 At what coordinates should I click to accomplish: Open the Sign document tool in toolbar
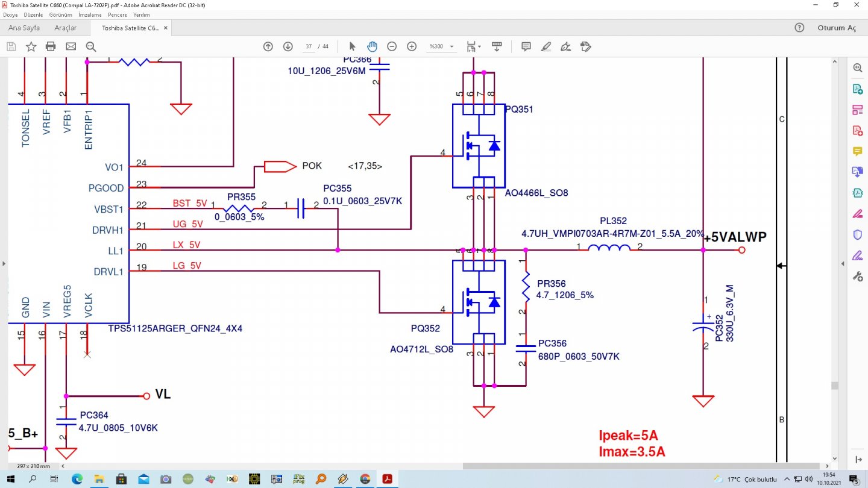point(565,46)
